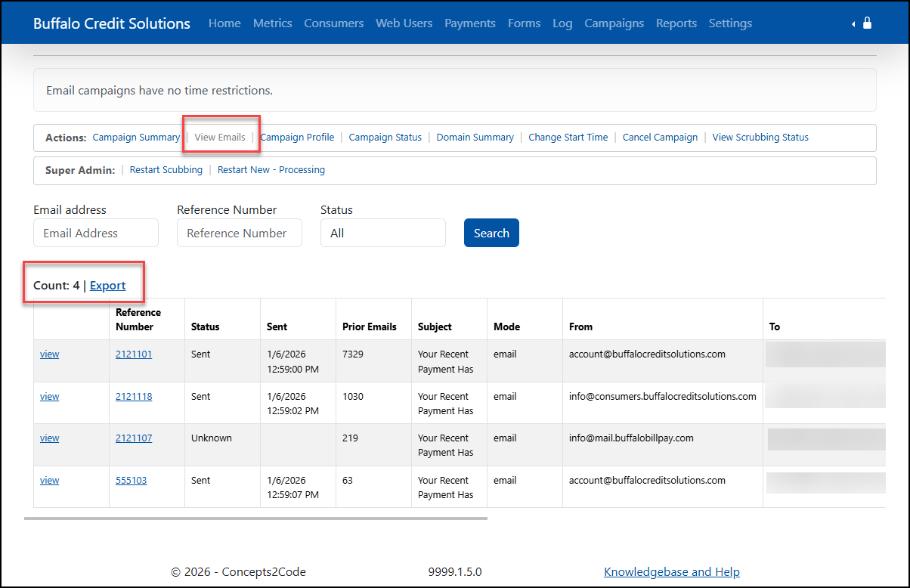Select the View Emails action
Screen dimensions: 910x588
220,138
